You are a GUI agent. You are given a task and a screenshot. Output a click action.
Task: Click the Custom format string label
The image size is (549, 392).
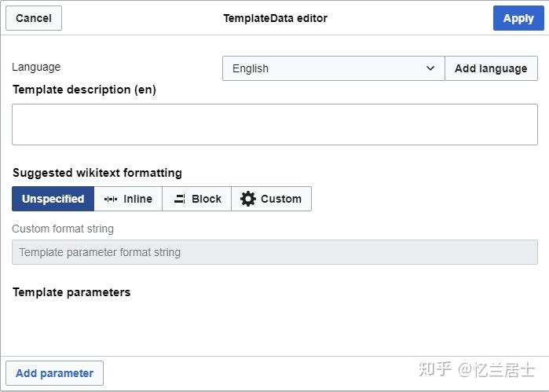(x=63, y=229)
